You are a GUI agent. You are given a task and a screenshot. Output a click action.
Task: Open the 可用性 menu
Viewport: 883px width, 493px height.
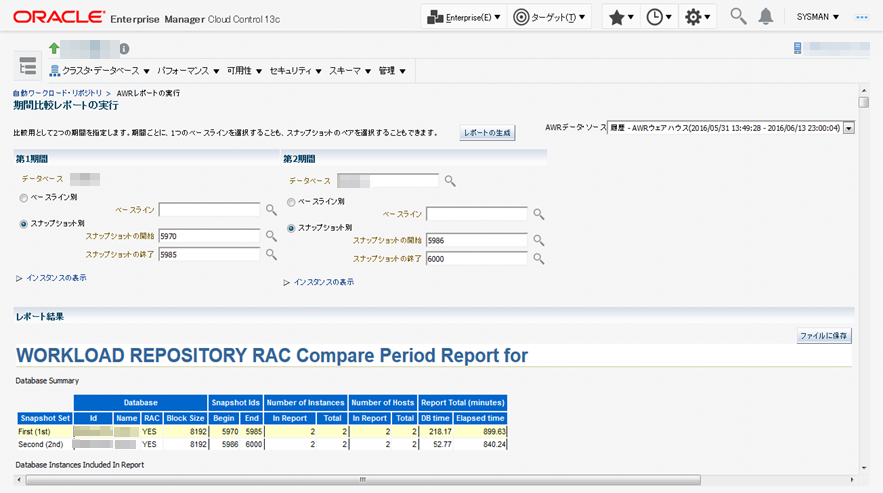tap(244, 71)
